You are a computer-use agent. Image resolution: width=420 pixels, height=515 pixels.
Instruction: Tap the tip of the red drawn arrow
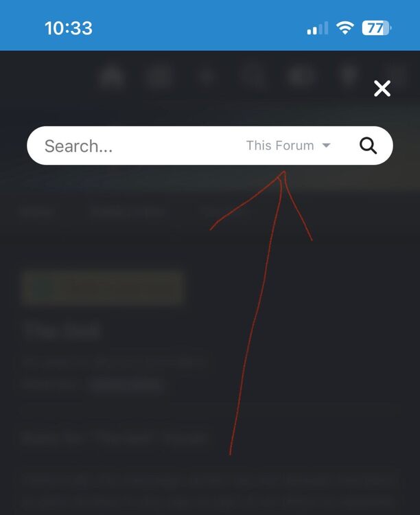pos(284,172)
